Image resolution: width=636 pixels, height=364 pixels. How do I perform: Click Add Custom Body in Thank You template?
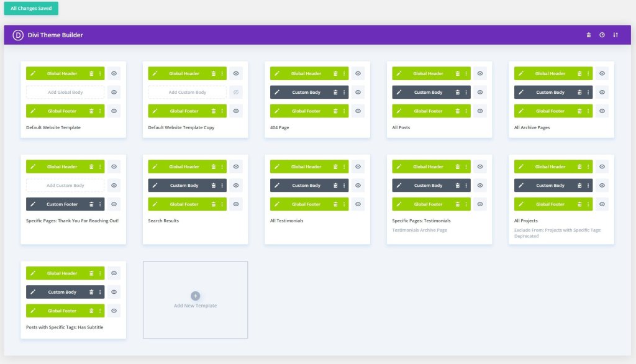pos(65,186)
